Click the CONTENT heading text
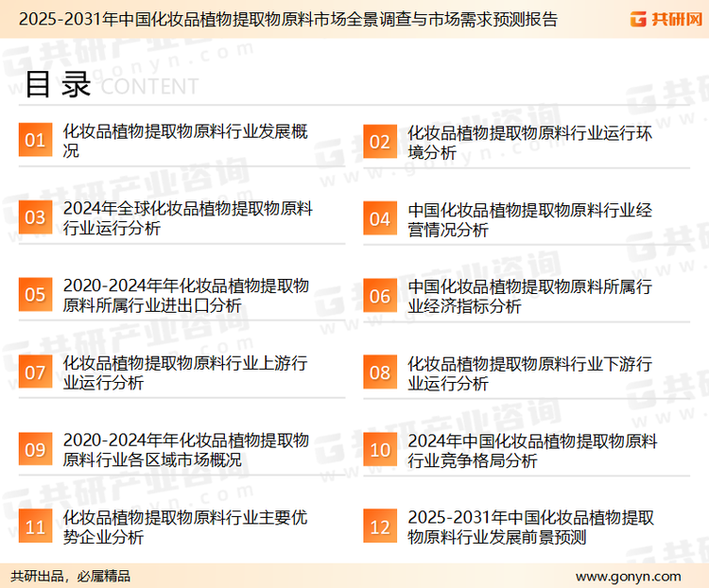Image resolution: width=709 pixels, height=588 pixels. pyautogui.click(x=149, y=86)
